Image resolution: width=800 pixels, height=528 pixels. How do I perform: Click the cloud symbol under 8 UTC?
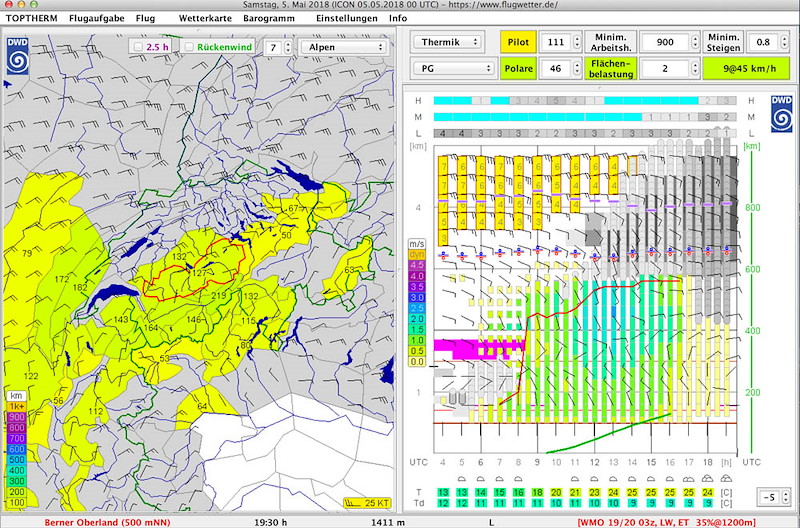tap(518, 479)
